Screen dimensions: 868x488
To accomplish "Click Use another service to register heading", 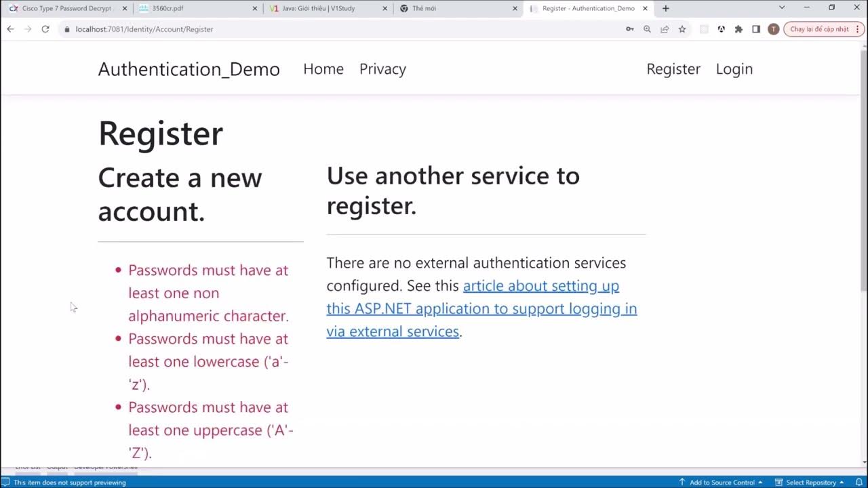I will tap(453, 190).
